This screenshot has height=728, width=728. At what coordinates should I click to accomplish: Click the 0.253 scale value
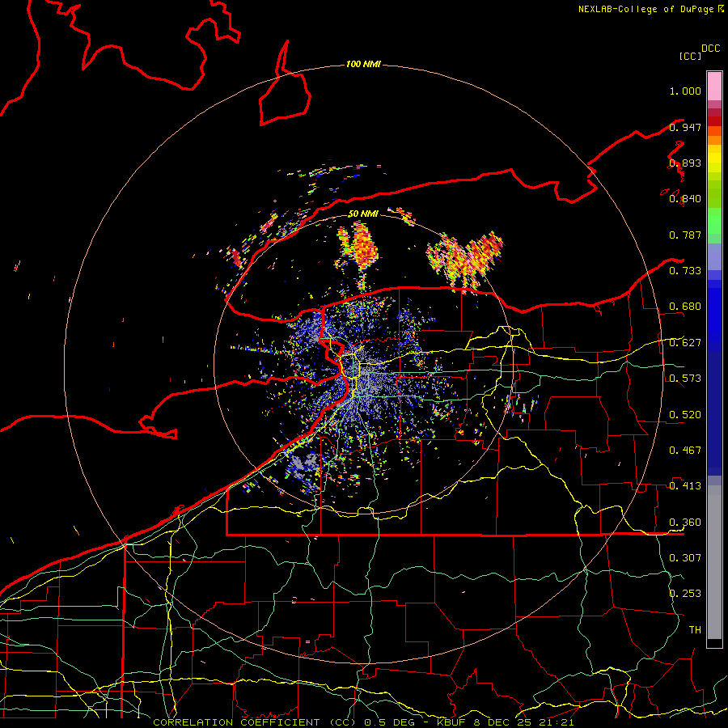(685, 594)
